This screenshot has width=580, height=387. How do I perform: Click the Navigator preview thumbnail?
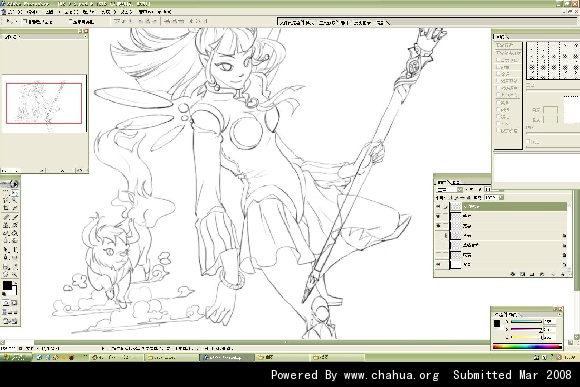coord(44,104)
